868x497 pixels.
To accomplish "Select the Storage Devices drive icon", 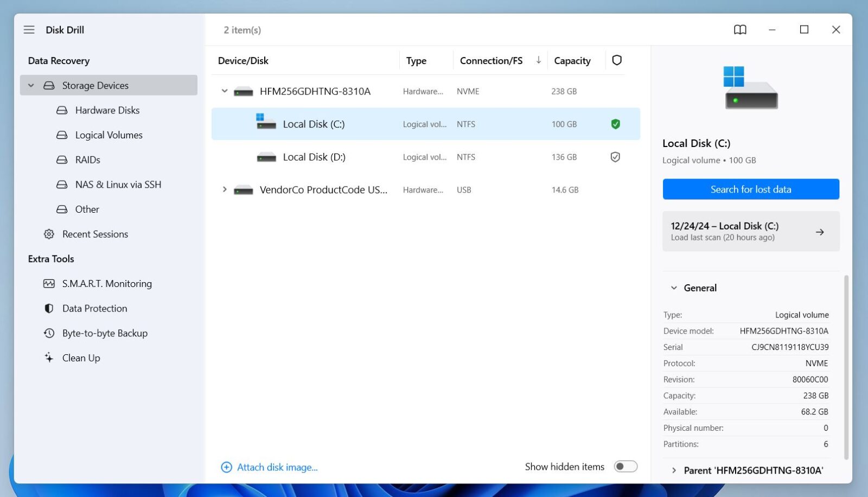I will (x=48, y=85).
